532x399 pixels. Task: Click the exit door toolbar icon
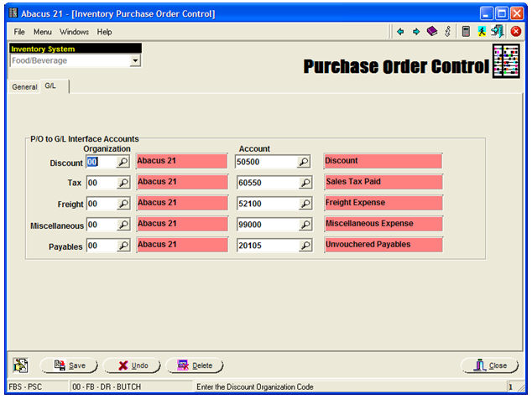[x=498, y=32]
